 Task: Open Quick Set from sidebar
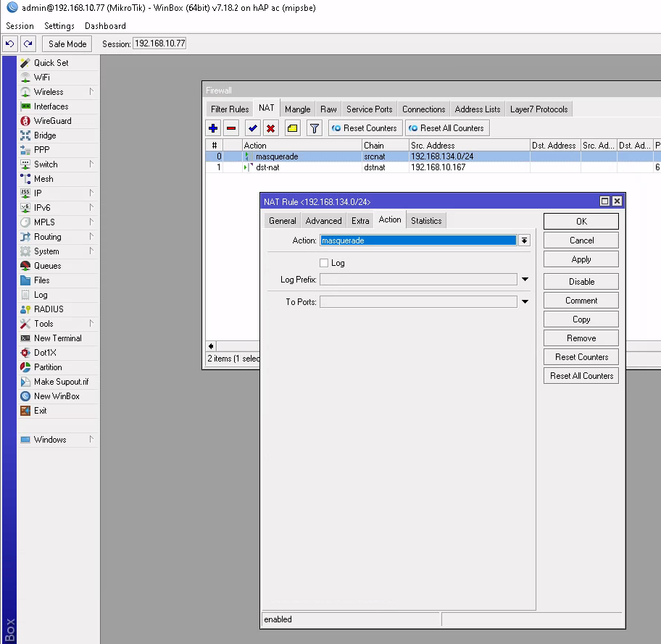pyautogui.click(x=51, y=63)
